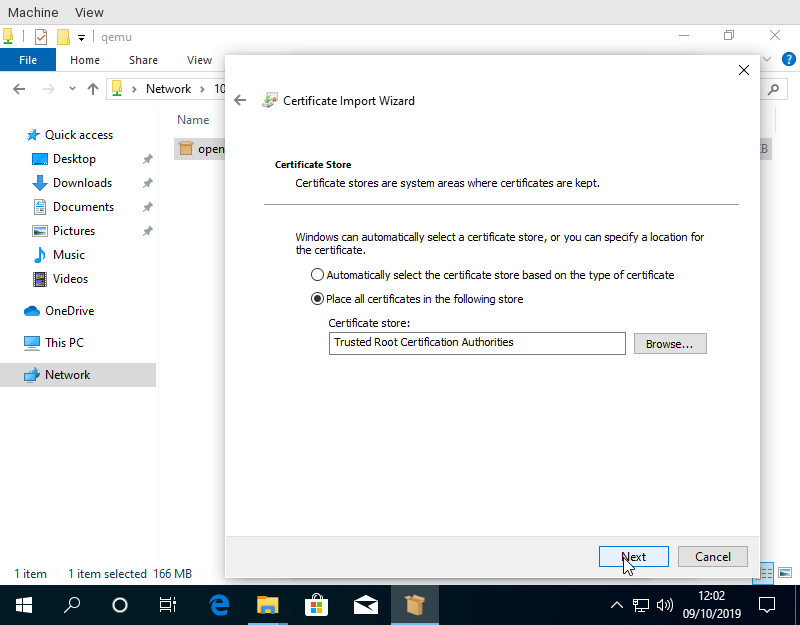Click the Task View taskbar icon

coord(168,605)
